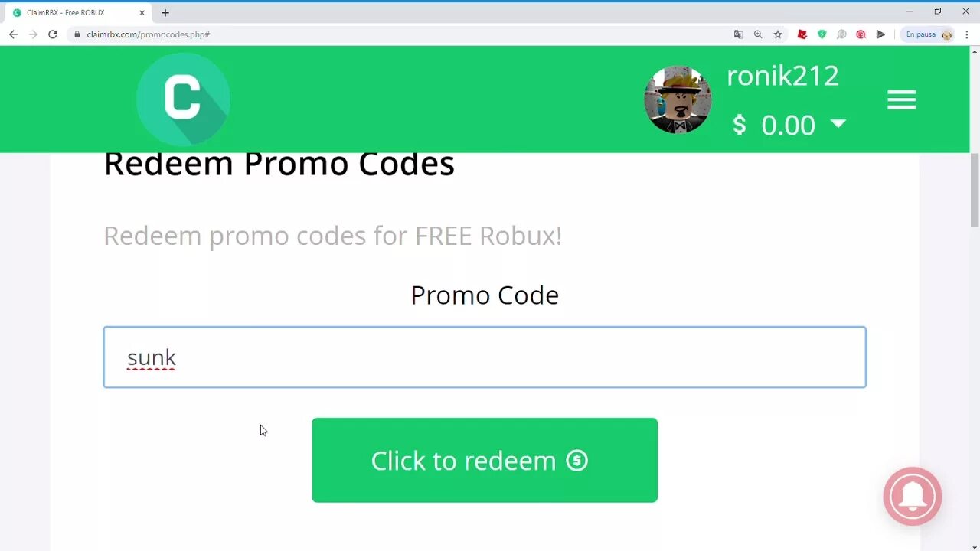The height and width of the screenshot is (551, 980).
Task: Open Chrome three-dot menu
Action: 967,34
